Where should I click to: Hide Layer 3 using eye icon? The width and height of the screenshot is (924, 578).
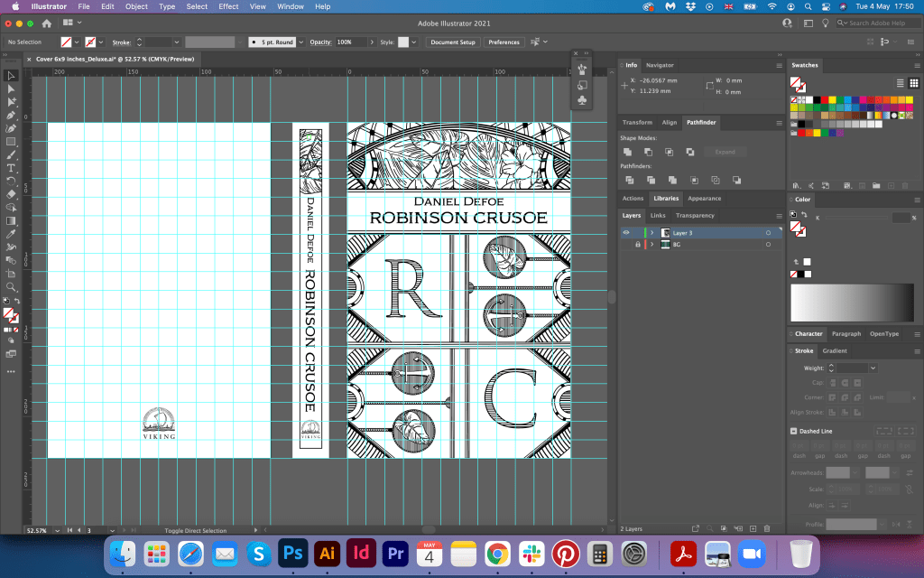tap(626, 233)
